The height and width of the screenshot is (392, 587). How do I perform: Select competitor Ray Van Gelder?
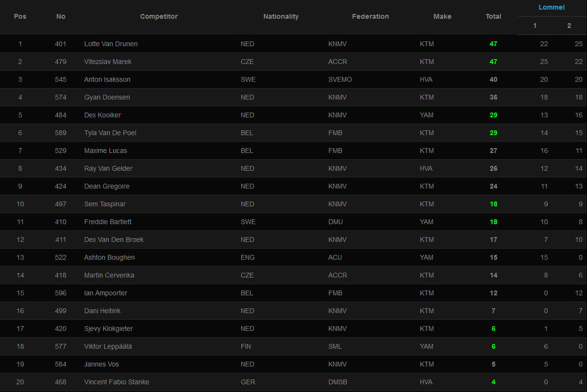click(108, 168)
